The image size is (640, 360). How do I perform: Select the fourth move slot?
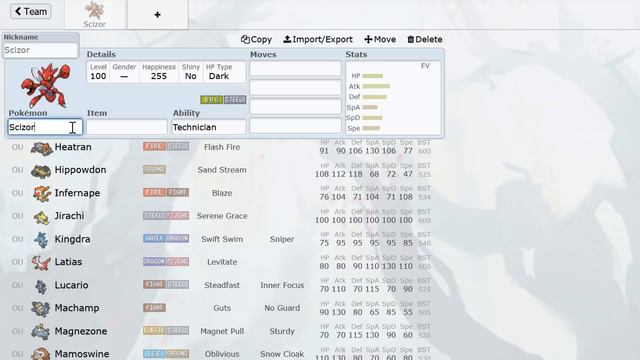[296, 126]
